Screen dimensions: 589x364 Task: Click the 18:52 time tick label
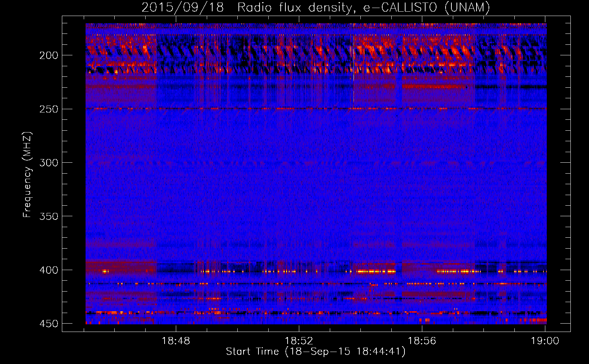(299, 341)
